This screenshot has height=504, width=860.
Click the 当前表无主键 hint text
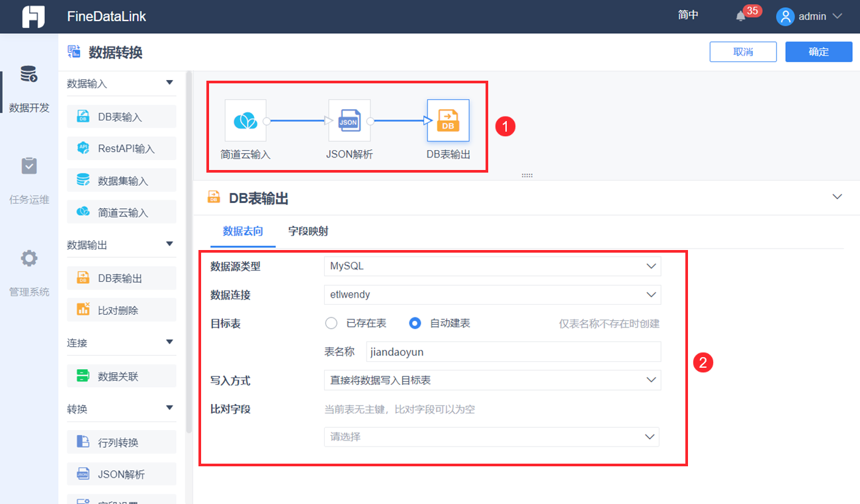pyautogui.click(x=400, y=409)
